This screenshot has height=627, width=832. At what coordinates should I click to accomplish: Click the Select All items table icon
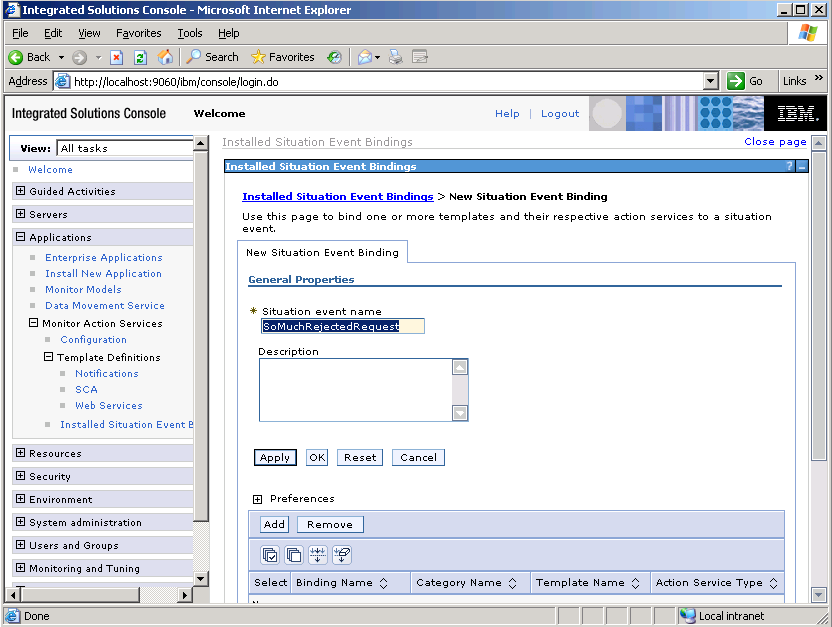270,555
